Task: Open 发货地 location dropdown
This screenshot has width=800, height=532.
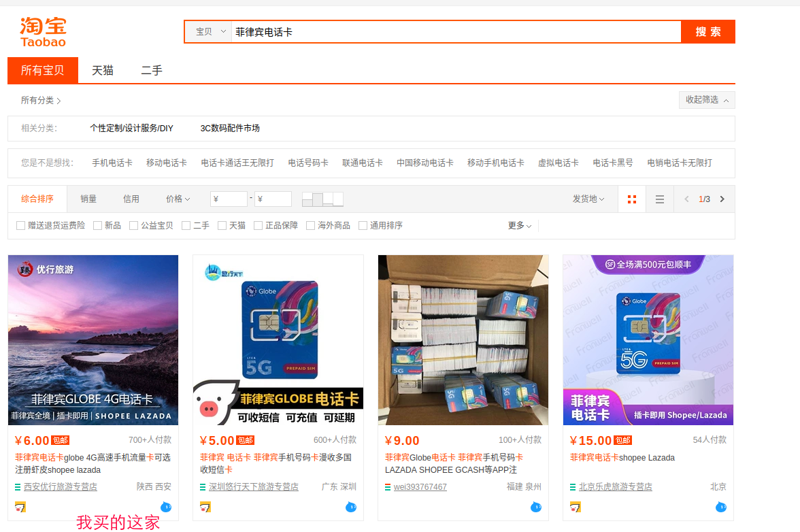Action: (x=588, y=199)
